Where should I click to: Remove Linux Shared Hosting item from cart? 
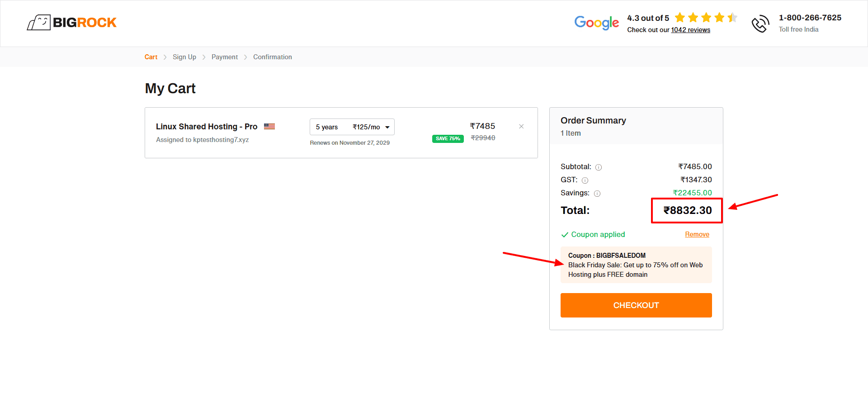point(521,127)
